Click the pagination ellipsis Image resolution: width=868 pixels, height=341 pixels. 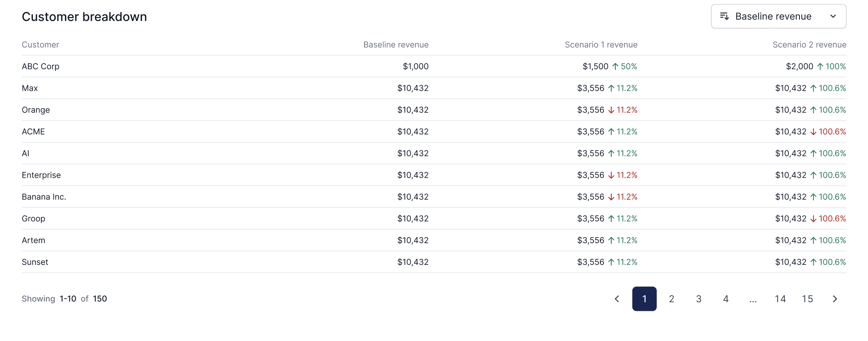753,300
